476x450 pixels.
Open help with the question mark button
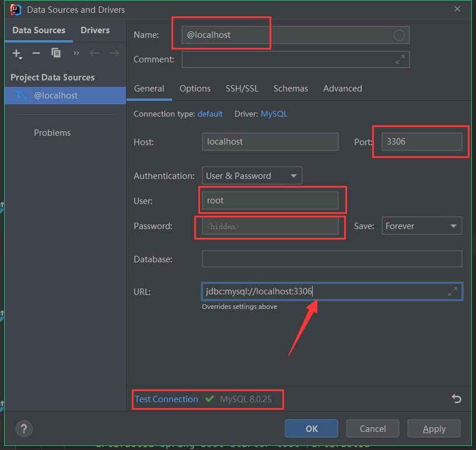point(24,428)
